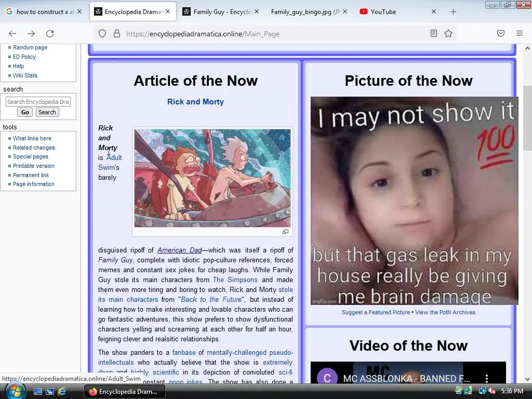
Task: Close the Family Guy tab
Action: pos(257,11)
